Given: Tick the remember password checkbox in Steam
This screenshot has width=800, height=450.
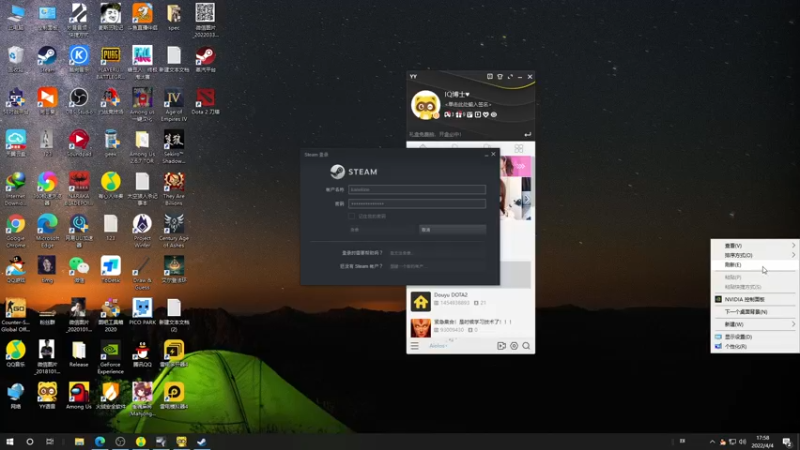Looking at the screenshot, I should (352, 216).
